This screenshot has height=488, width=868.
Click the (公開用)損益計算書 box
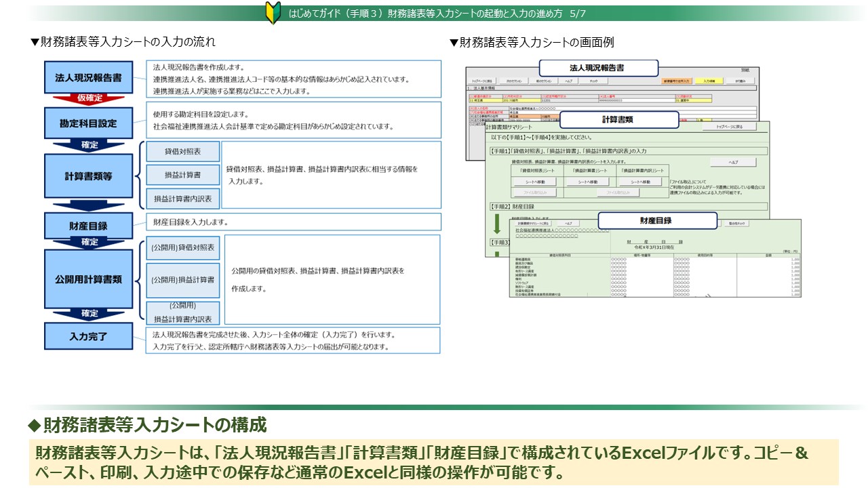(182, 279)
